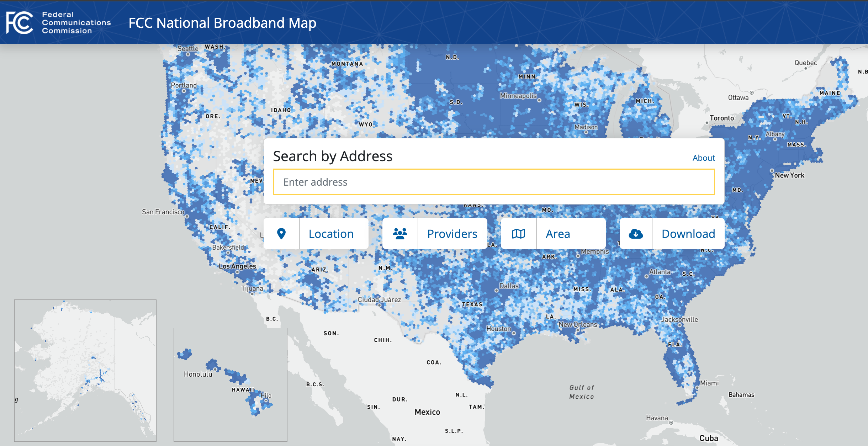
Task: Click the download arrow Download icon
Action: (636, 233)
